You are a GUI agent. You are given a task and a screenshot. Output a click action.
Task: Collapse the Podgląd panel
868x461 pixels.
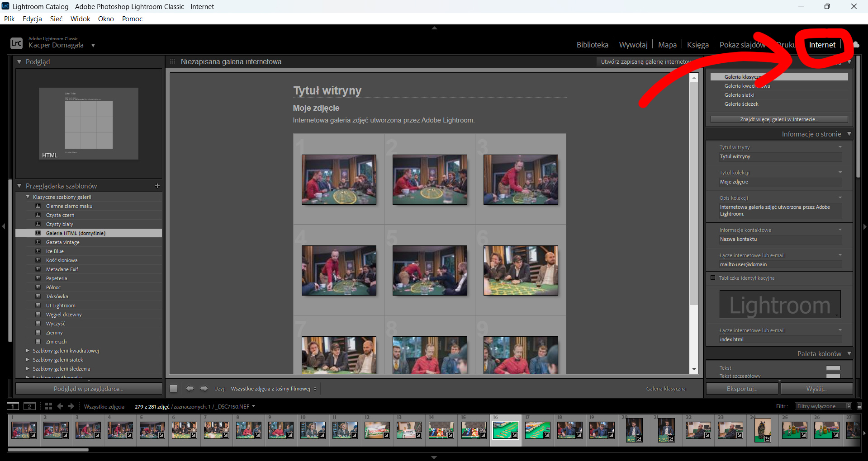pyautogui.click(x=19, y=61)
